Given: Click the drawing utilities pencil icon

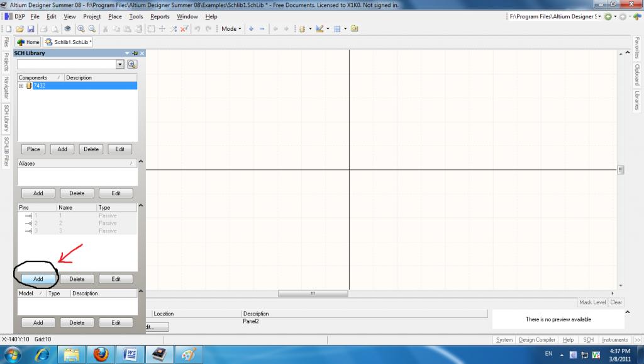Looking at the screenshot, I should [319, 29].
